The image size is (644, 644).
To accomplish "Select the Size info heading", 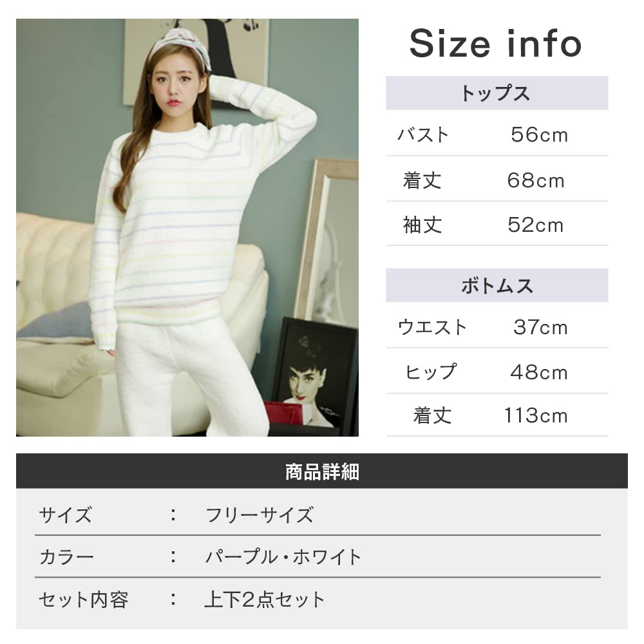I will coord(496,44).
